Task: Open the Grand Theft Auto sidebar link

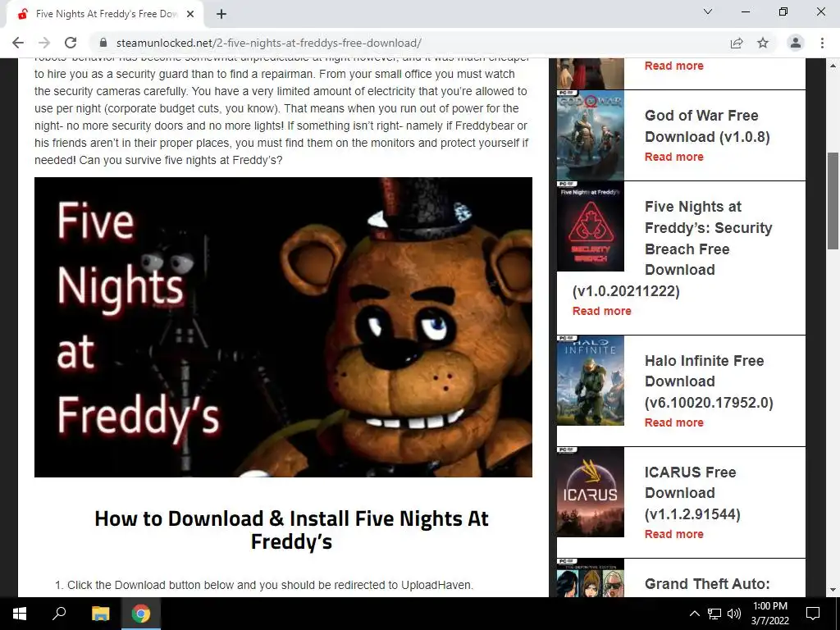Action: (707, 584)
